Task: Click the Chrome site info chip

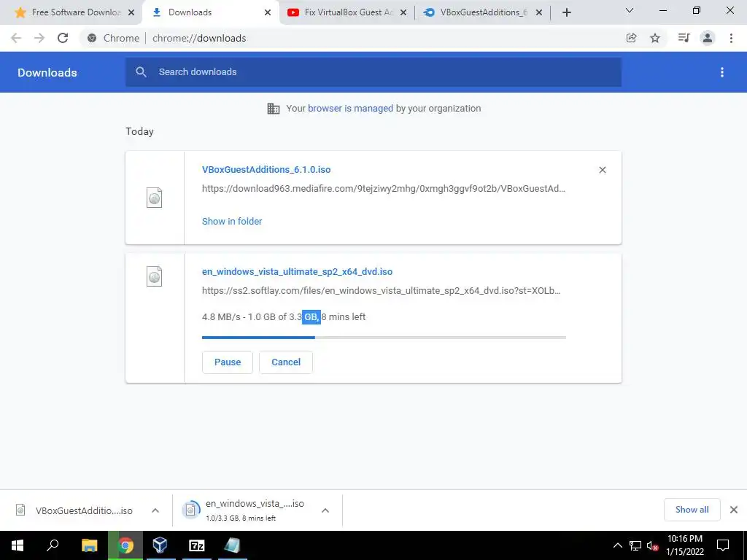Action: (113, 38)
